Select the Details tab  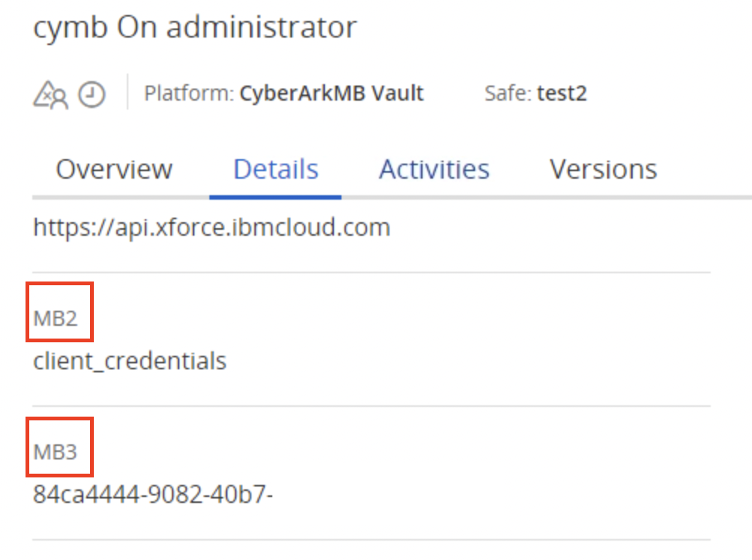coord(275,170)
